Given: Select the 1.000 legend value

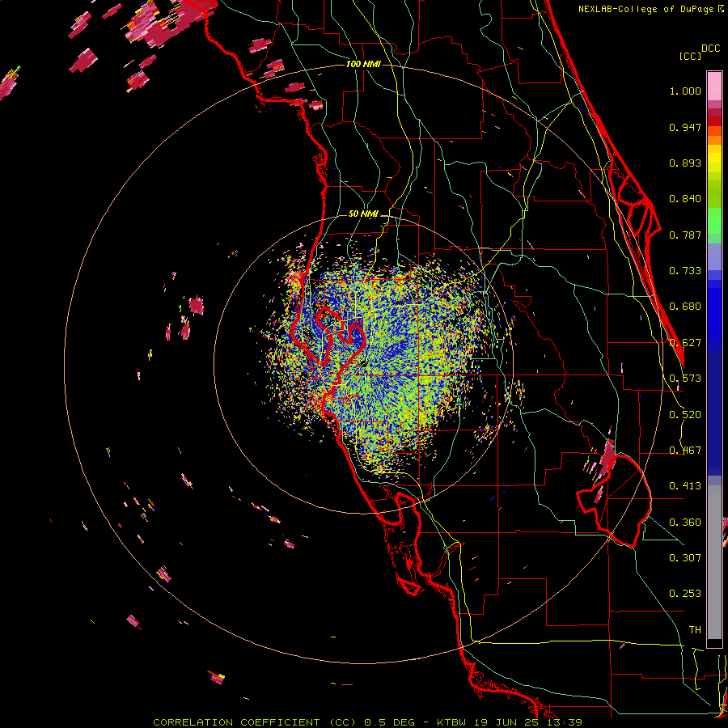Looking at the screenshot, I should [x=685, y=91].
